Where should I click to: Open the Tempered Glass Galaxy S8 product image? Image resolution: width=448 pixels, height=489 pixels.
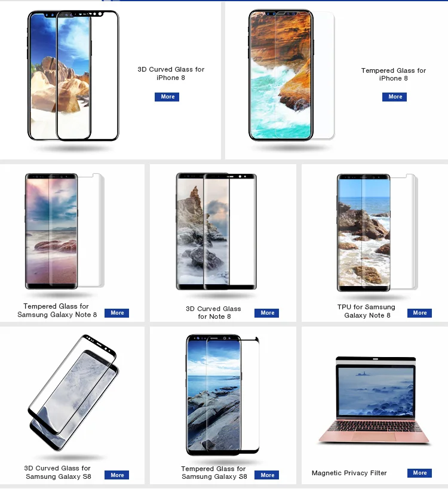coord(223,395)
